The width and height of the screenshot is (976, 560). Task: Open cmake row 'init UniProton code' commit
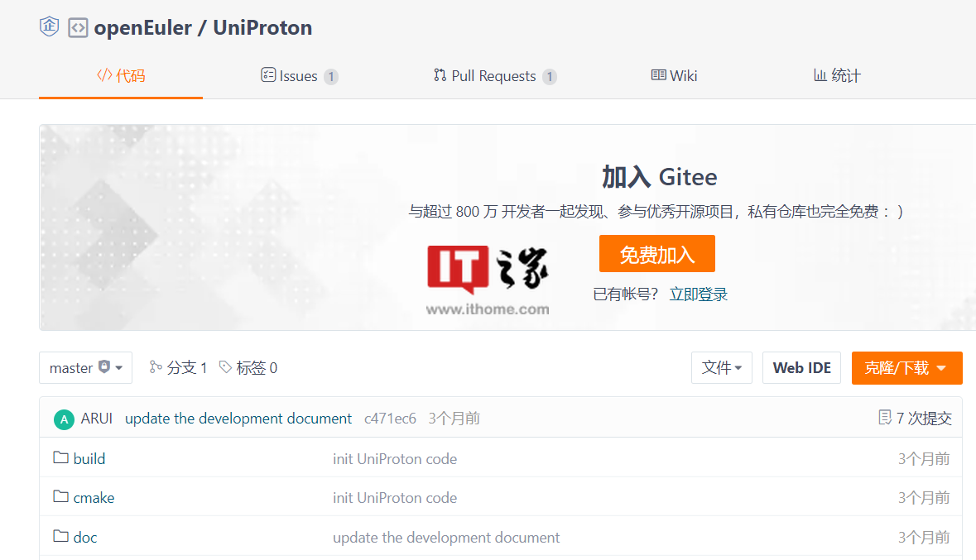coord(395,498)
